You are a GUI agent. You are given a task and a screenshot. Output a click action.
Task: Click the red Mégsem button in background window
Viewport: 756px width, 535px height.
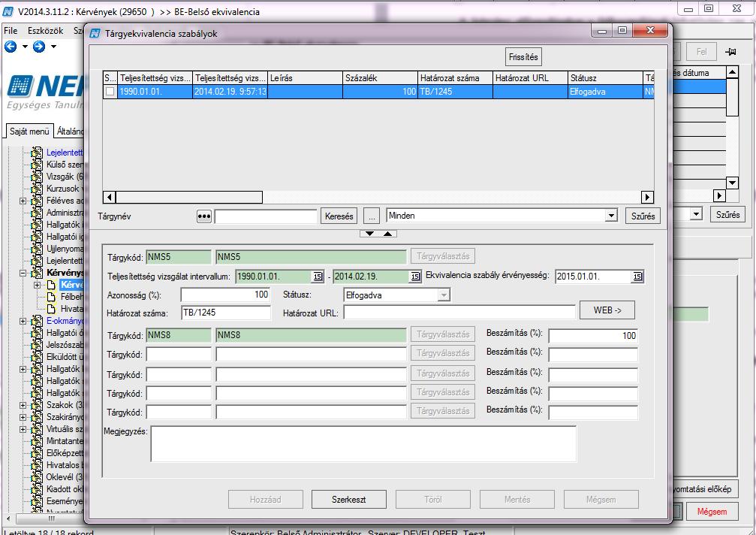click(712, 512)
